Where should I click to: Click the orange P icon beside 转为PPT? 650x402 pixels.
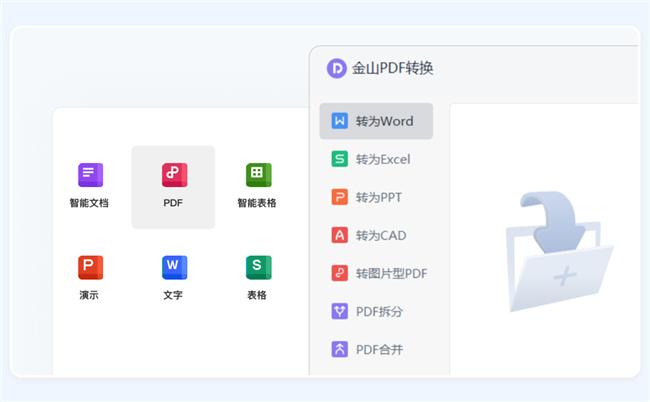click(340, 197)
